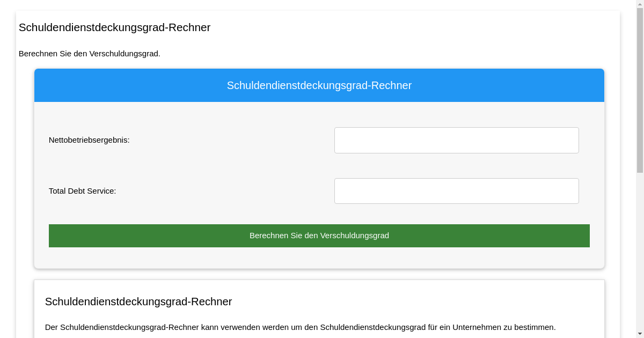Click the Nettobetriebsergebnis label text
This screenshot has width=644, height=338.
pos(89,140)
